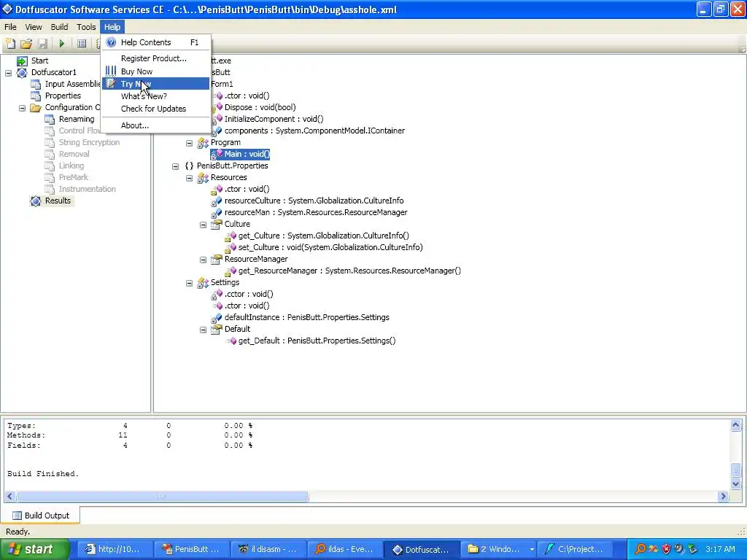Click the red shield tray icon
Image resolution: width=747 pixels, height=560 pixels.
(x=667, y=549)
